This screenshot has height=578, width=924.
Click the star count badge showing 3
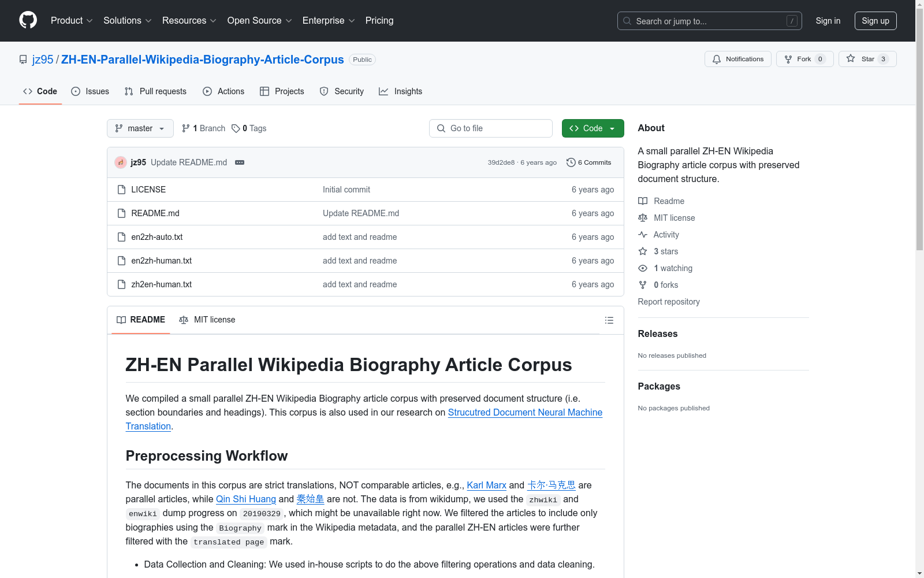tap(883, 59)
